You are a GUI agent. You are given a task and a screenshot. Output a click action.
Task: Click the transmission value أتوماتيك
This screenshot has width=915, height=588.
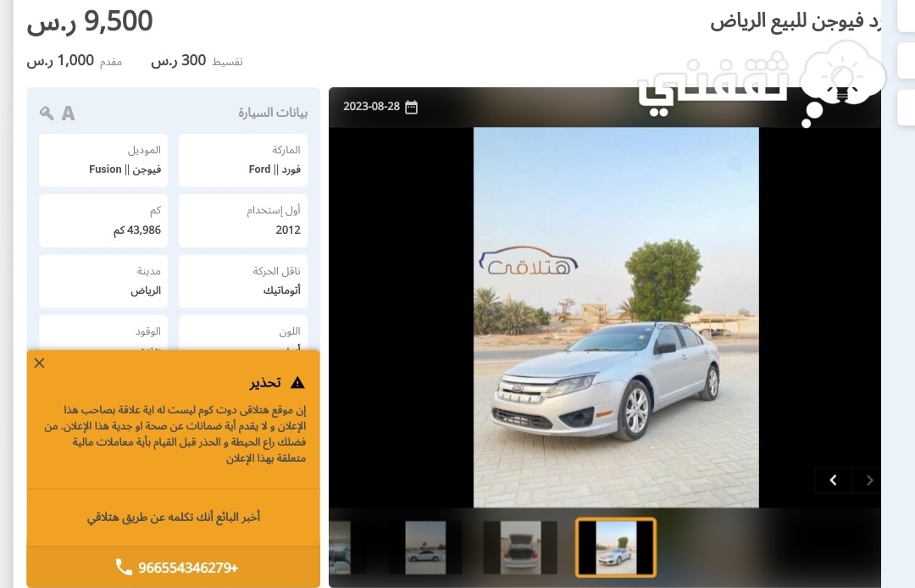click(282, 290)
